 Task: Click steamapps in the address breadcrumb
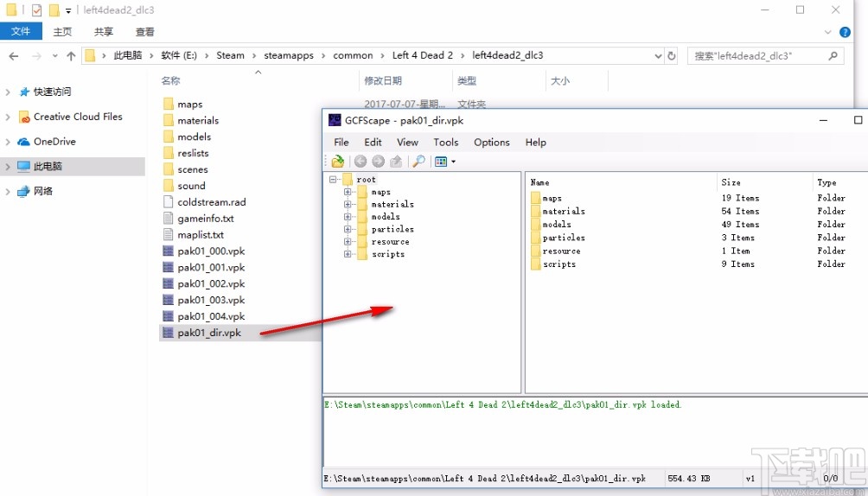(x=289, y=55)
